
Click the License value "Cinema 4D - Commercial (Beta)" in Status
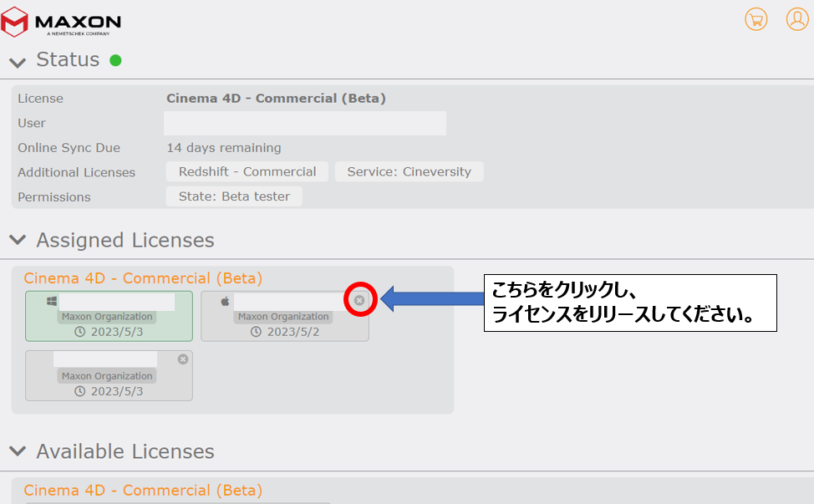[x=276, y=99]
